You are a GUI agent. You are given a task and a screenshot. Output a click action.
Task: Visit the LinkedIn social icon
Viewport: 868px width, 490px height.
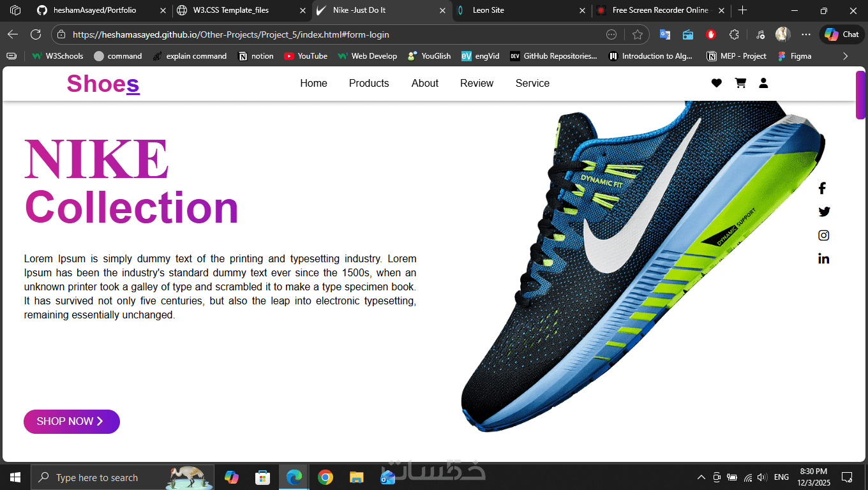(824, 258)
